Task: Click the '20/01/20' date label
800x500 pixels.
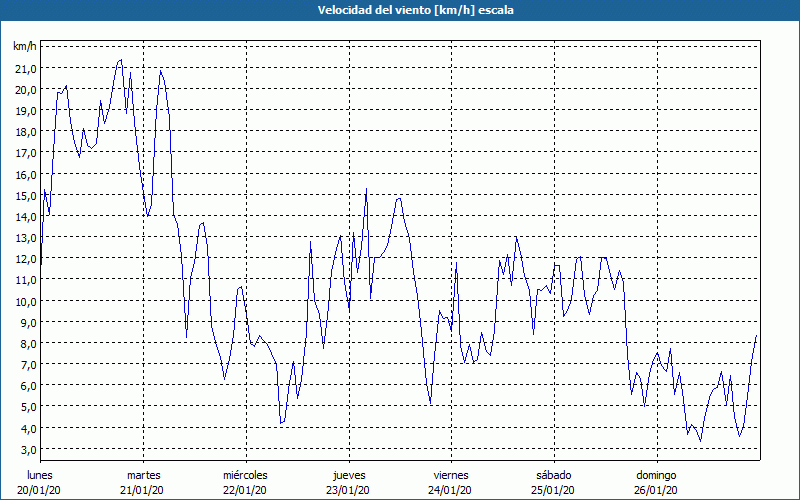Action: click(x=39, y=490)
